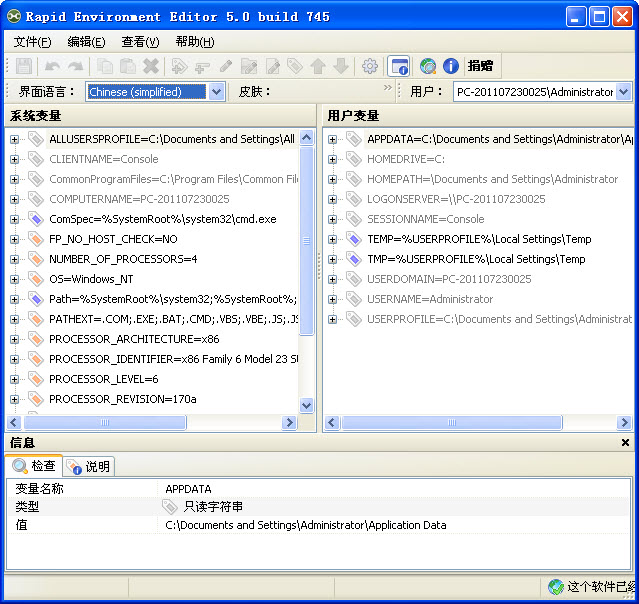Toggle the information panel toolbar button

pyautogui.click(x=399, y=66)
